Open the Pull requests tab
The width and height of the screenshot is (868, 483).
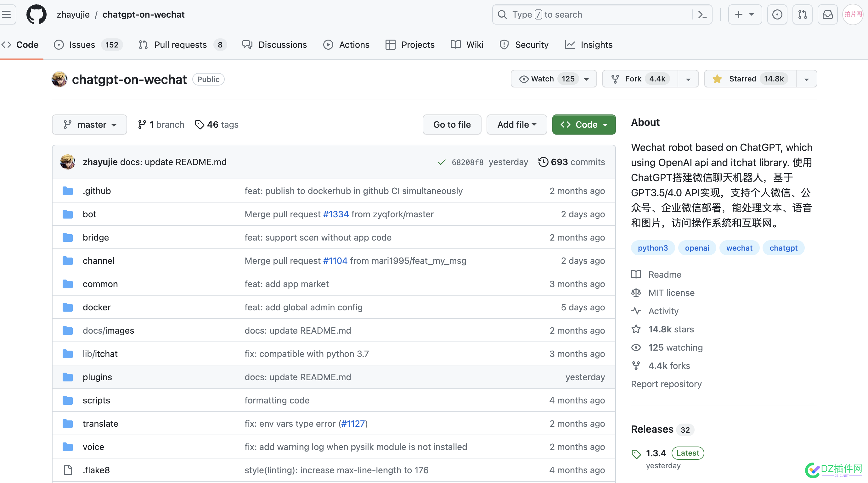(182, 45)
